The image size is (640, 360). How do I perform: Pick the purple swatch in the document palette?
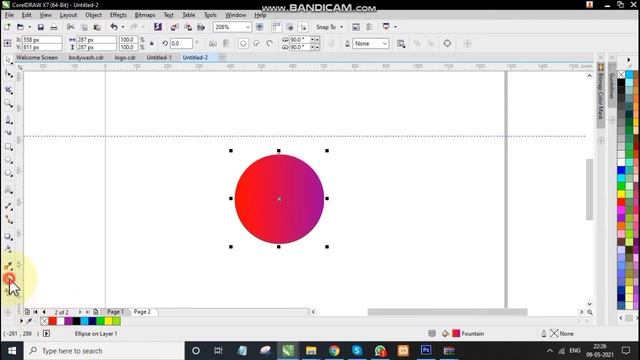point(69,321)
